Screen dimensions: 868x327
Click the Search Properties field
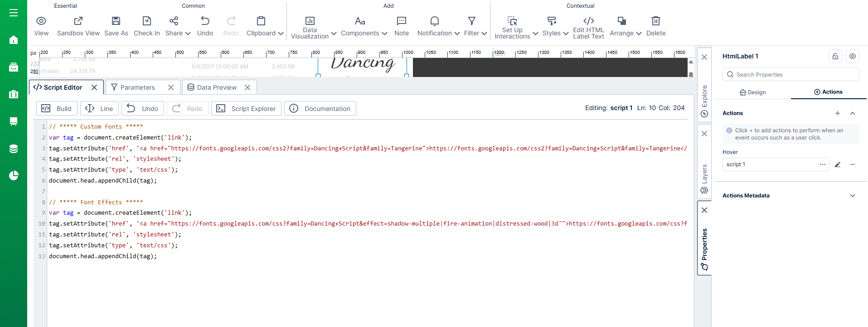point(790,74)
